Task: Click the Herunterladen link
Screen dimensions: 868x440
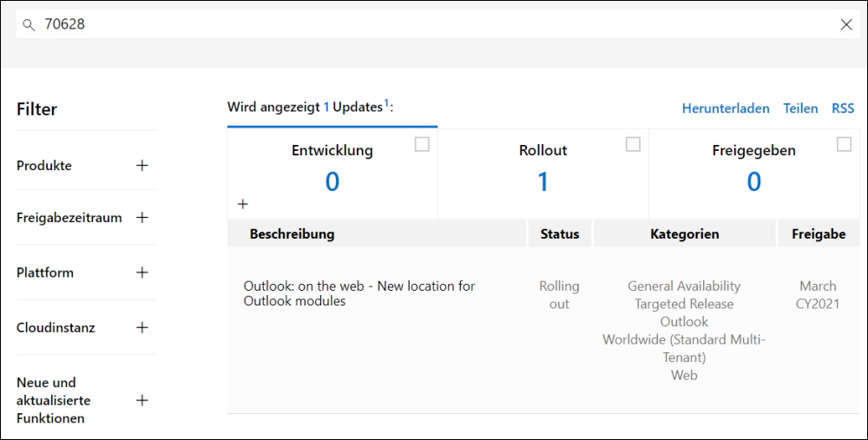Action: 725,108
